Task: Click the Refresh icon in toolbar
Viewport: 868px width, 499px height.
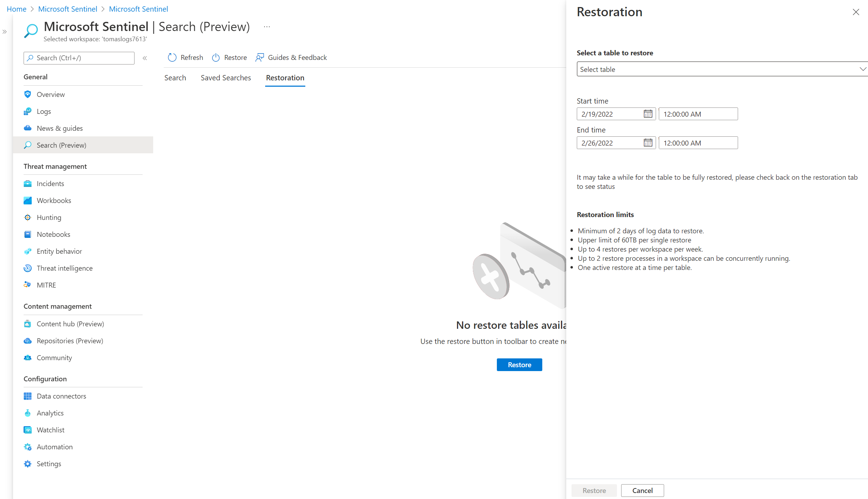Action: [x=172, y=57]
